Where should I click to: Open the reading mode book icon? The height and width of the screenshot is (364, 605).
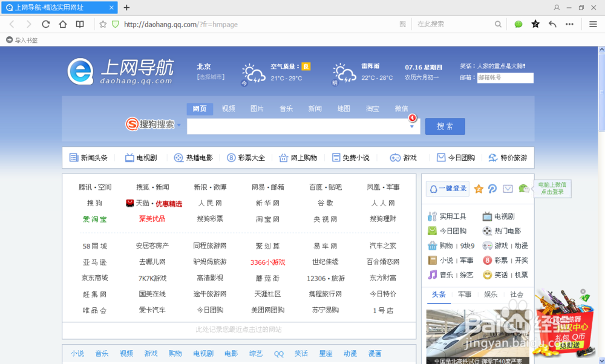80,24
